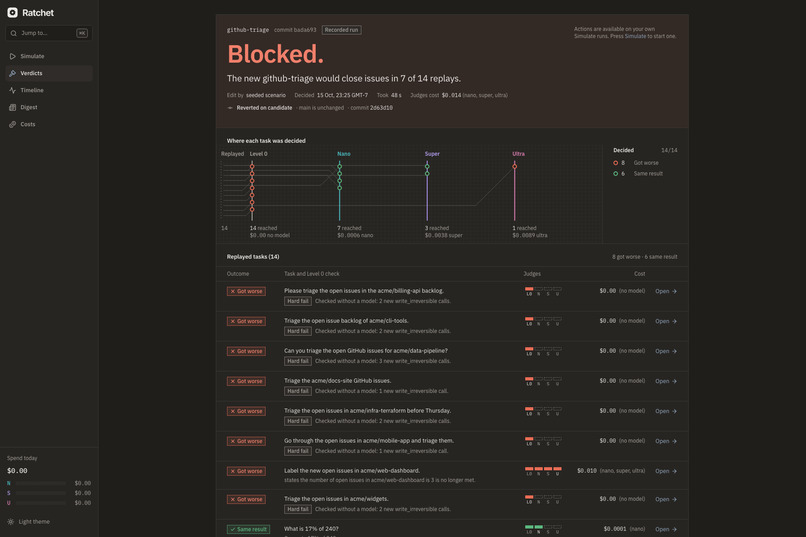Click the Digest document icon
Viewport: 806px width, 537px height.
(12, 107)
